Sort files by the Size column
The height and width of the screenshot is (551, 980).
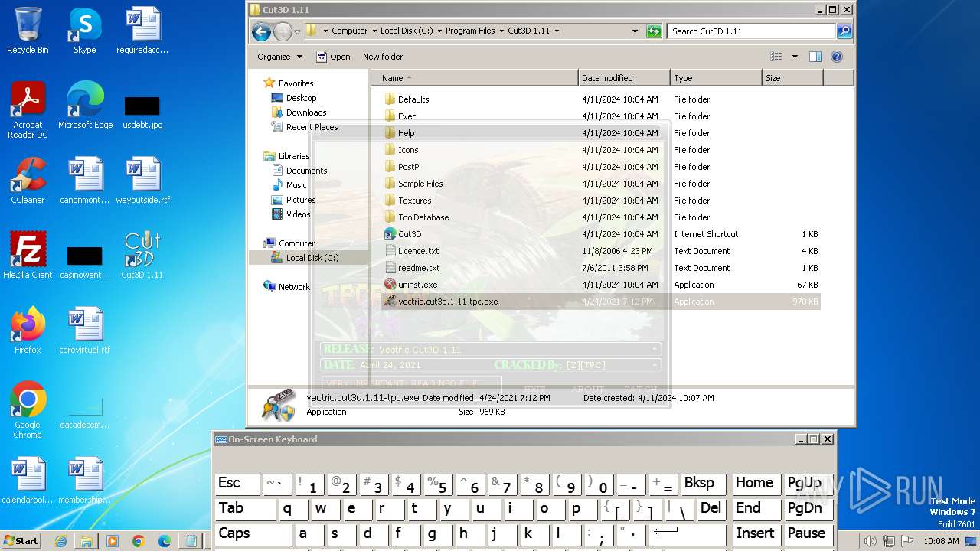pos(792,78)
